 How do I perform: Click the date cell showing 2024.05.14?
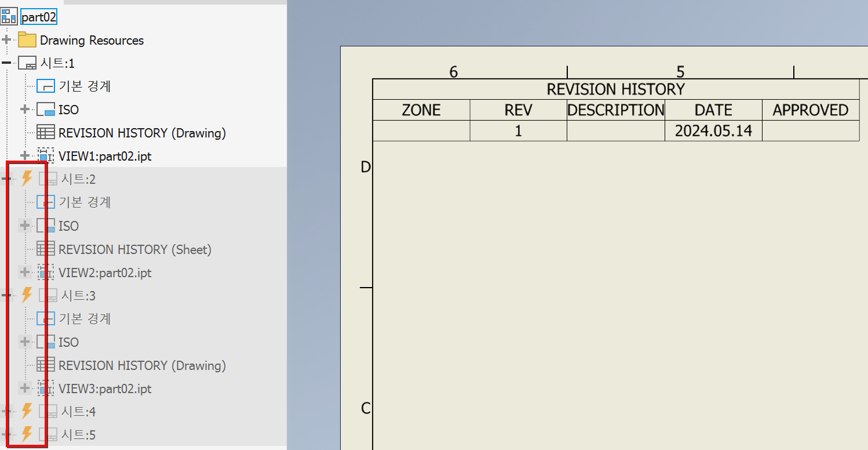pos(713,130)
